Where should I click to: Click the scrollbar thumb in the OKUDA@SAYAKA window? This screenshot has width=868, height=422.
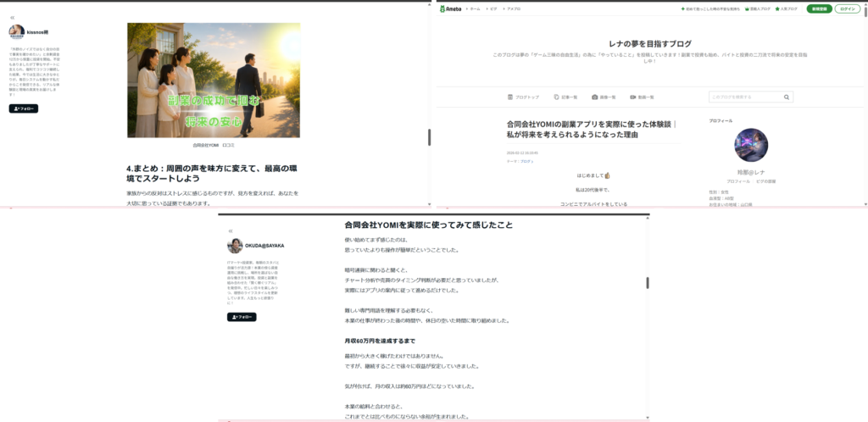648,283
